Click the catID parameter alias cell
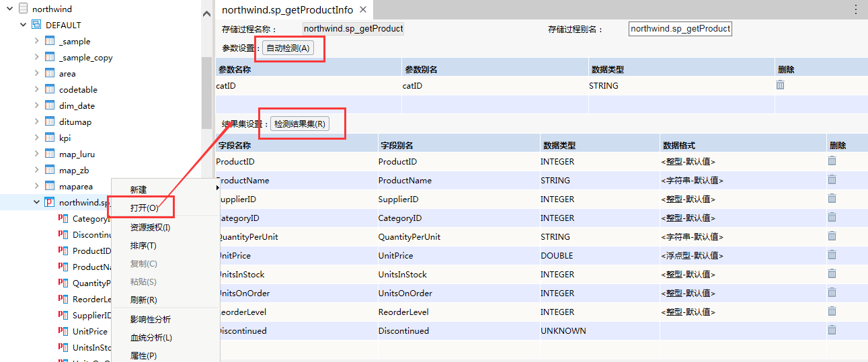 click(495, 85)
